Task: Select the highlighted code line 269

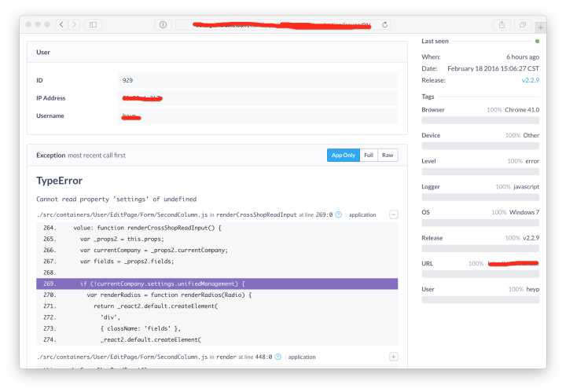Action: click(217, 284)
